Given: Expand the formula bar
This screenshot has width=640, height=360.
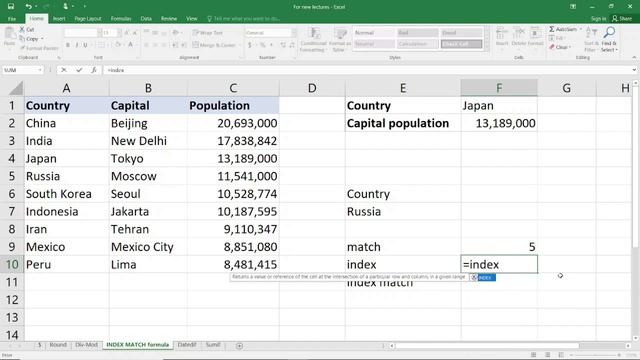Looking at the screenshot, I should point(634,70).
